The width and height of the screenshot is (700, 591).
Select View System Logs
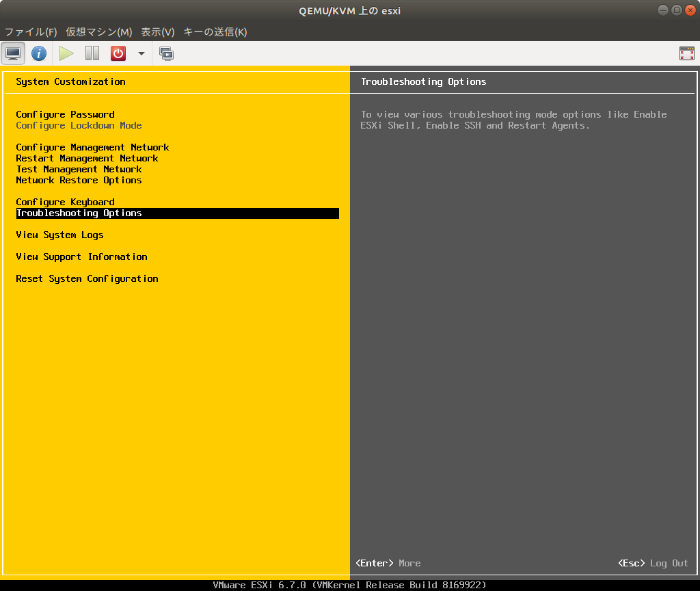(x=60, y=235)
